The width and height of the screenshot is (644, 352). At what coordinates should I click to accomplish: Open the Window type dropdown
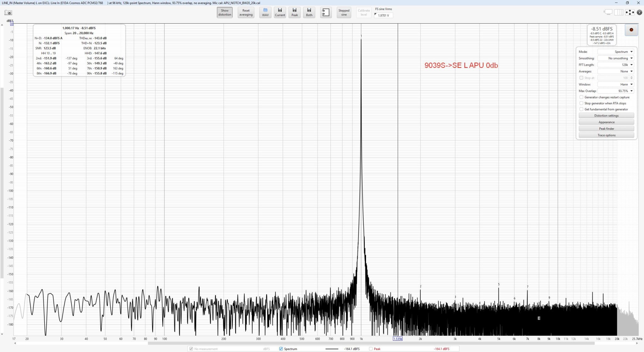tap(616, 84)
